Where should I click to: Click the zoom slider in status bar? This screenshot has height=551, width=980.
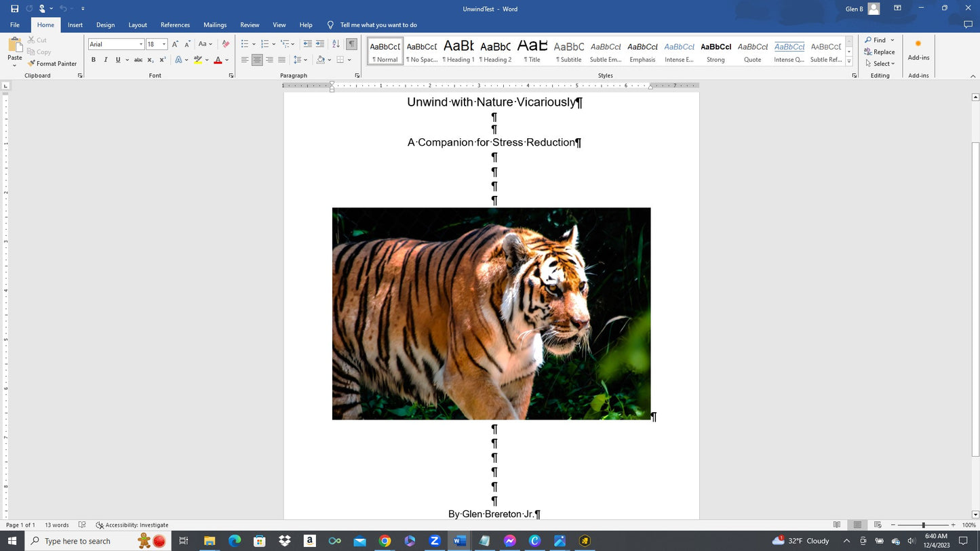(923, 525)
